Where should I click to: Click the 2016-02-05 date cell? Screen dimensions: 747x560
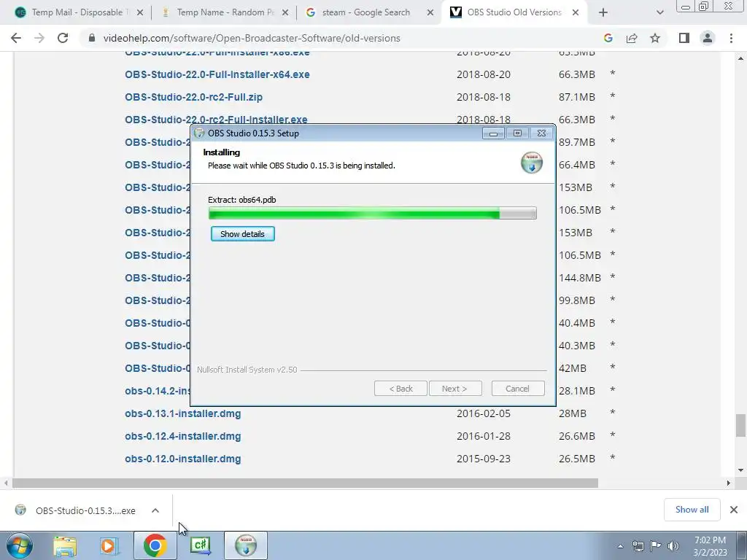point(484,413)
